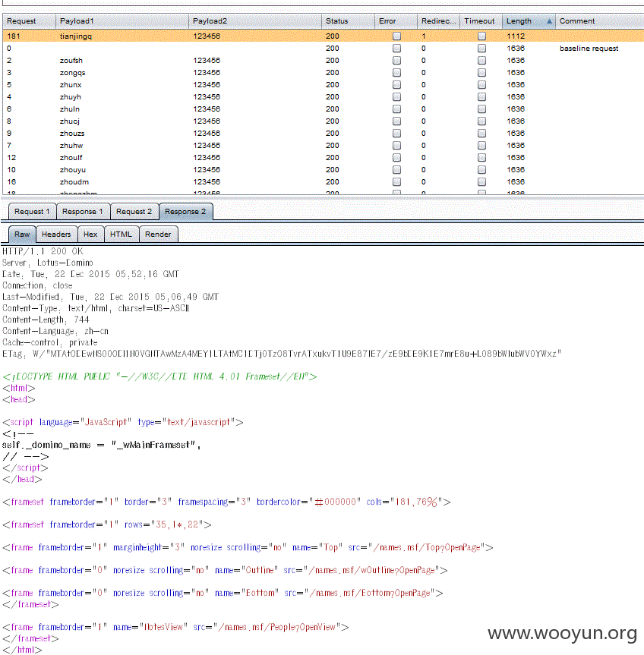Select the zhoulf payload row

point(323,157)
